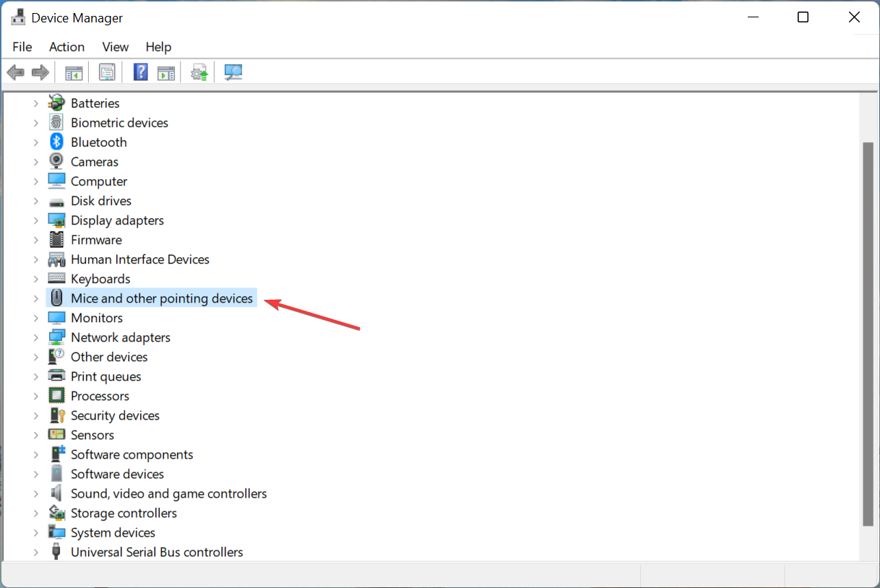Select Software devices entry

(117, 474)
